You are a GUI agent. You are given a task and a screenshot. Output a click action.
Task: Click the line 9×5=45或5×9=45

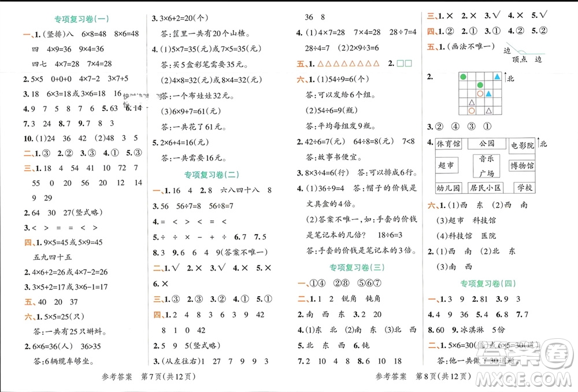click(73, 242)
